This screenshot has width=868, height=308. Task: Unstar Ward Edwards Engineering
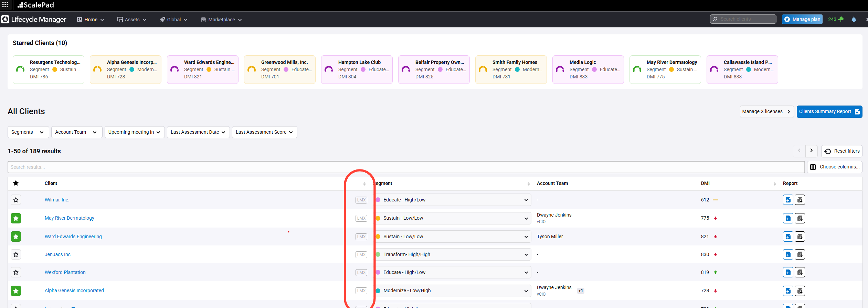(x=16, y=236)
